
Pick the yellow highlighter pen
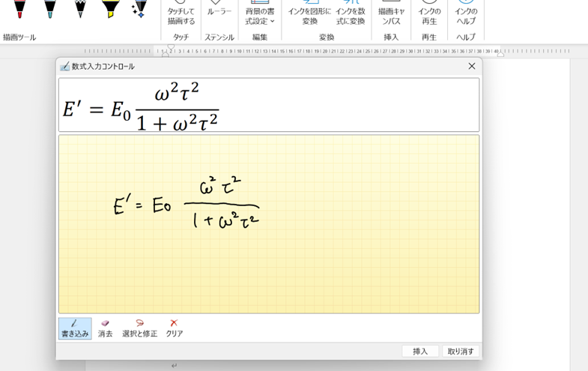pos(110,7)
